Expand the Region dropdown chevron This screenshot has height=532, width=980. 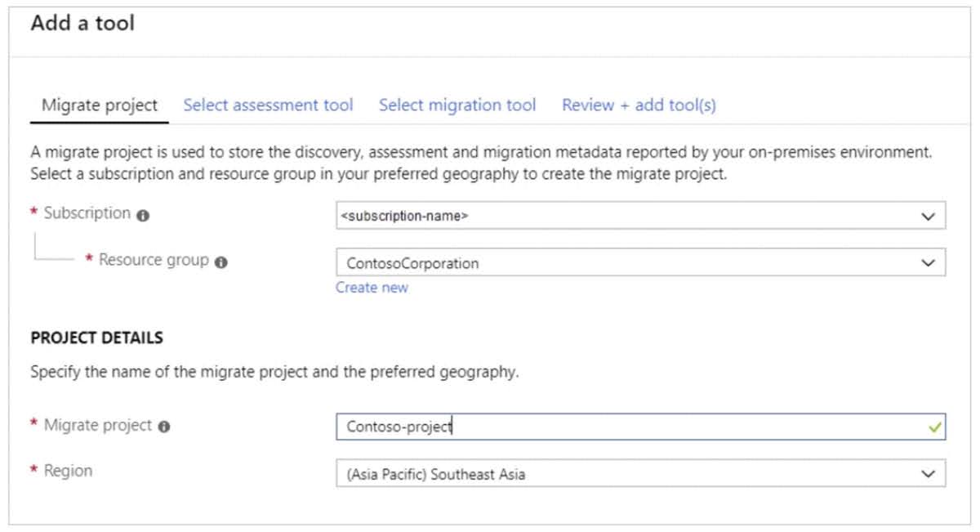point(928,474)
